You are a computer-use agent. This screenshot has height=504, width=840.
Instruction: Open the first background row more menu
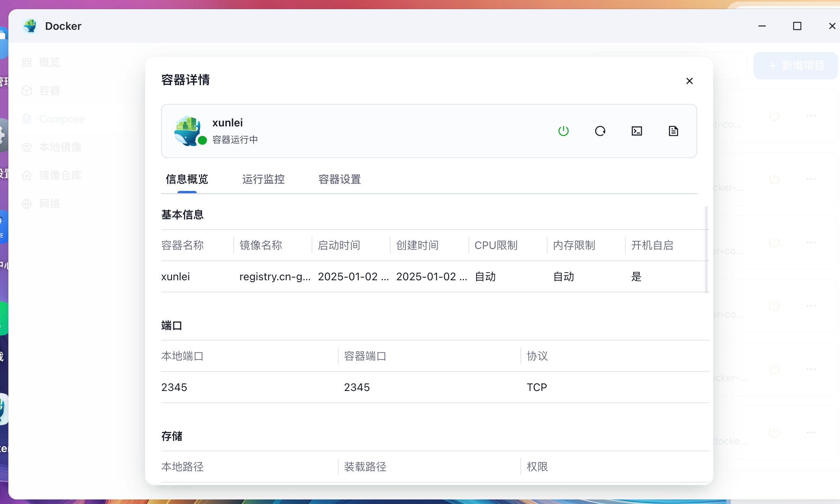811,115
